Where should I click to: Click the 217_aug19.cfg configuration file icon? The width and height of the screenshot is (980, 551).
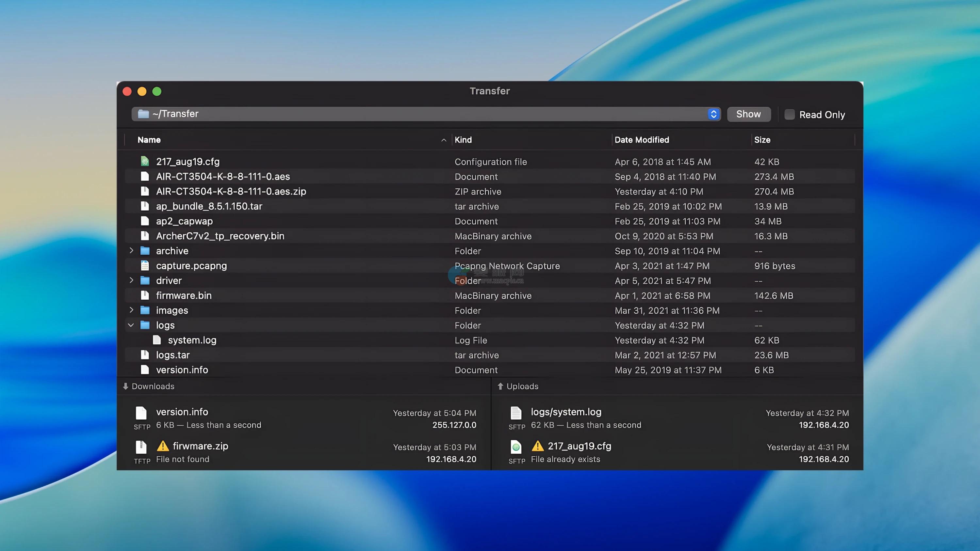pos(145,162)
